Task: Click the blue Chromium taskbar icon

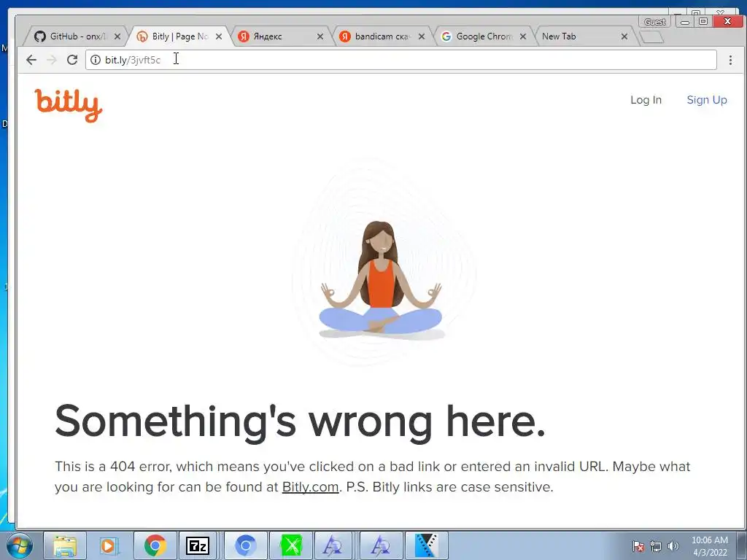Action: click(x=245, y=545)
